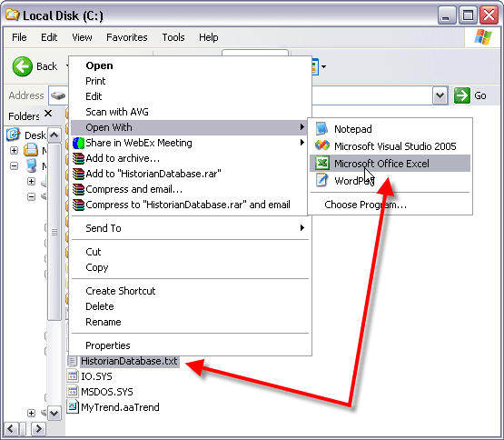The width and height of the screenshot is (504, 440).
Task: Select Microsoft Visual Studio 2005 icon
Action: coord(321,145)
